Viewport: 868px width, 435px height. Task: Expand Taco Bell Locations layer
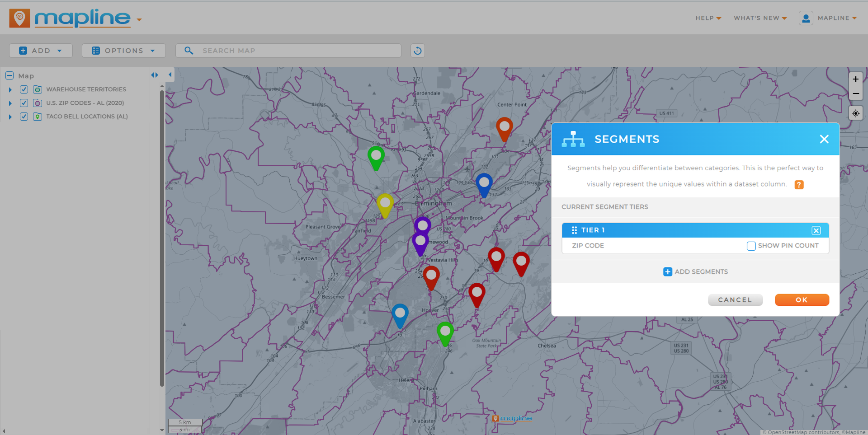click(x=10, y=117)
